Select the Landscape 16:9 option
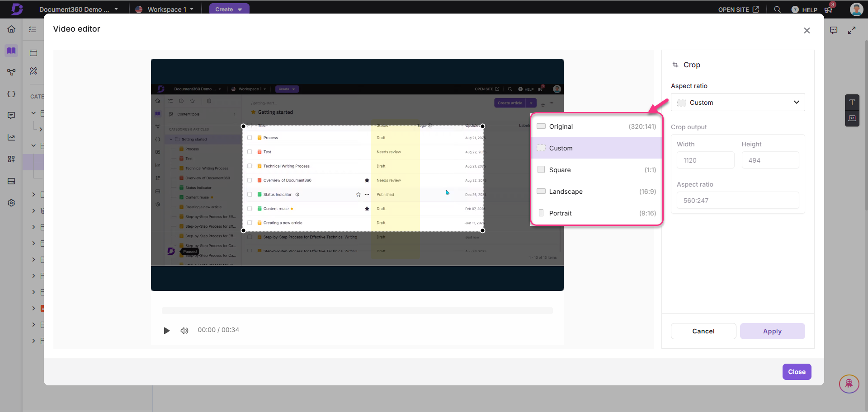868x412 pixels. pyautogui.click(x=597, y=192)
